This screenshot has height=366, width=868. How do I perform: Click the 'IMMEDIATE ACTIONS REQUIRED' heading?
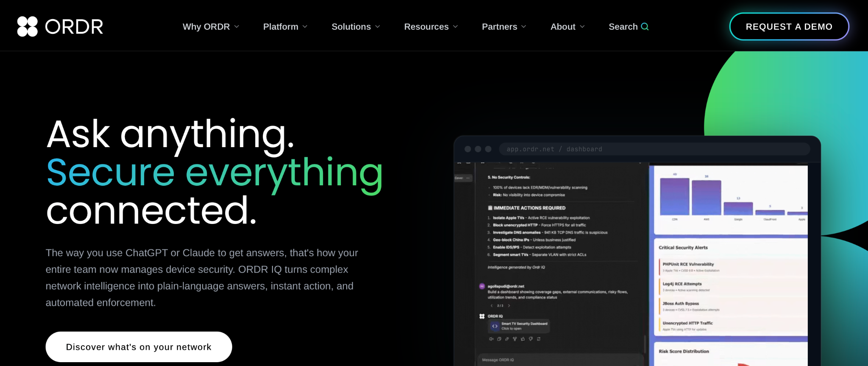(x=527, y=208)
